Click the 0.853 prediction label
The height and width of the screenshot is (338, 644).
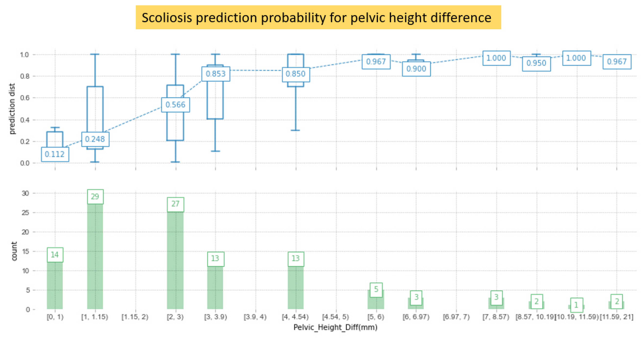click(216, 74)
